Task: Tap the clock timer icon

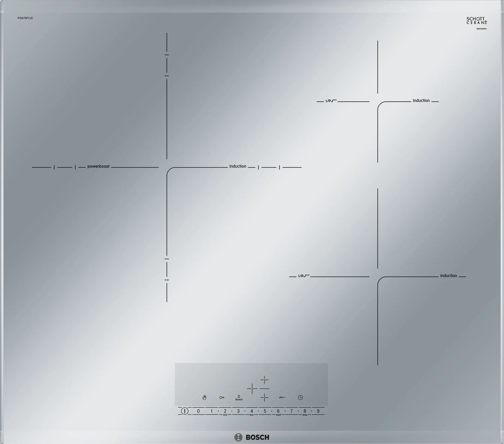Action: tap(300, 397)
